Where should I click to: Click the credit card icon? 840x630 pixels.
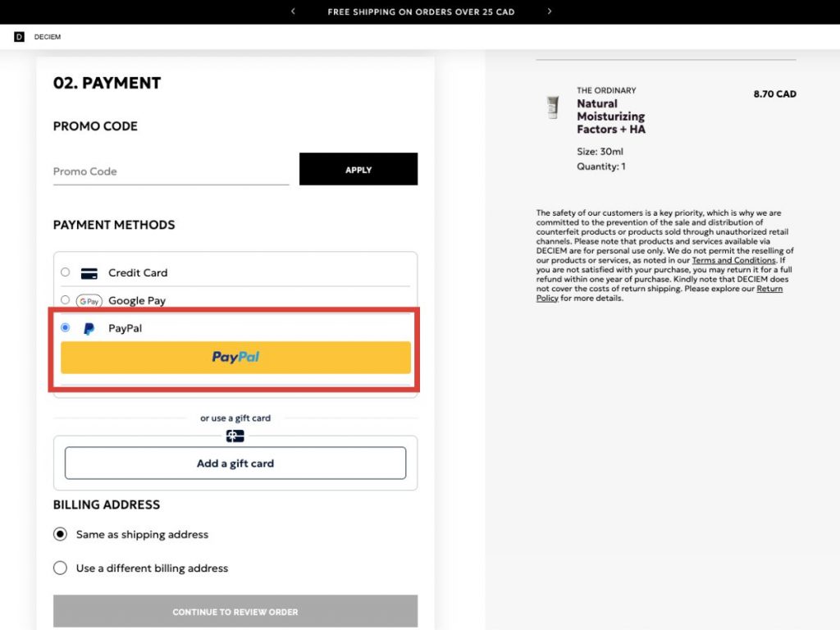89,273
